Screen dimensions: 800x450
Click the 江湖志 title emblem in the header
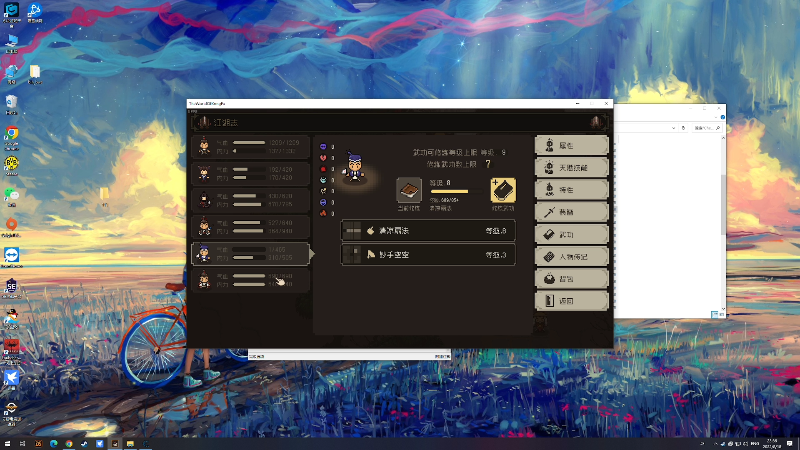(204, 122)
